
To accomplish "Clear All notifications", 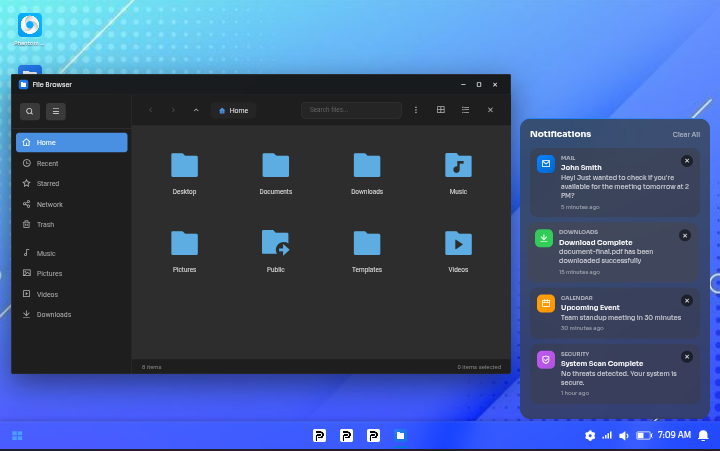I will pos(686,134).
